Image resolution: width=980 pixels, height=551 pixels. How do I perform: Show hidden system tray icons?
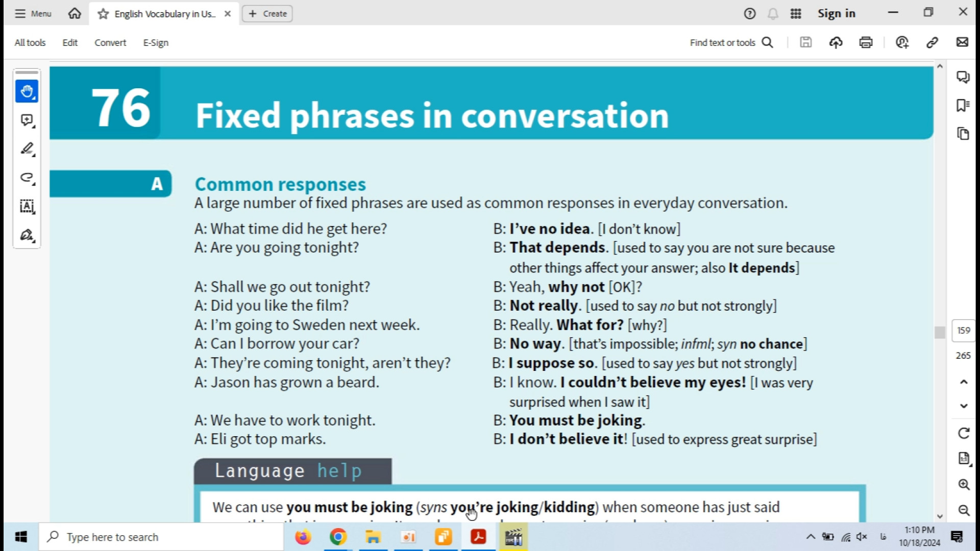810,537
